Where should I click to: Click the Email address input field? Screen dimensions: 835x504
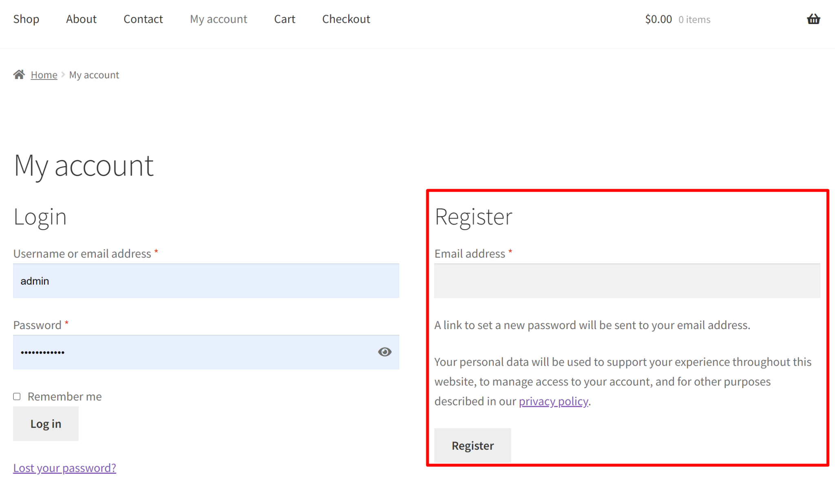pyautogui.click(x=627, y=281)
